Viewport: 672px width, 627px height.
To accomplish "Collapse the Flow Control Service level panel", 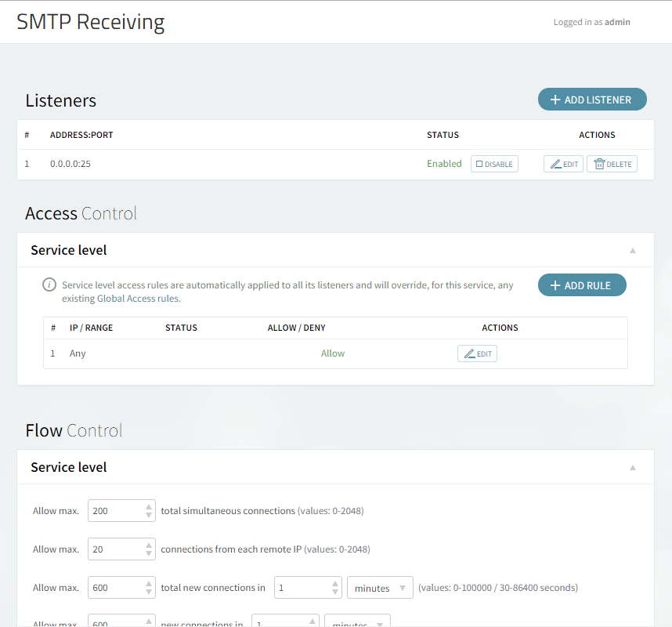I will [633, 468].
